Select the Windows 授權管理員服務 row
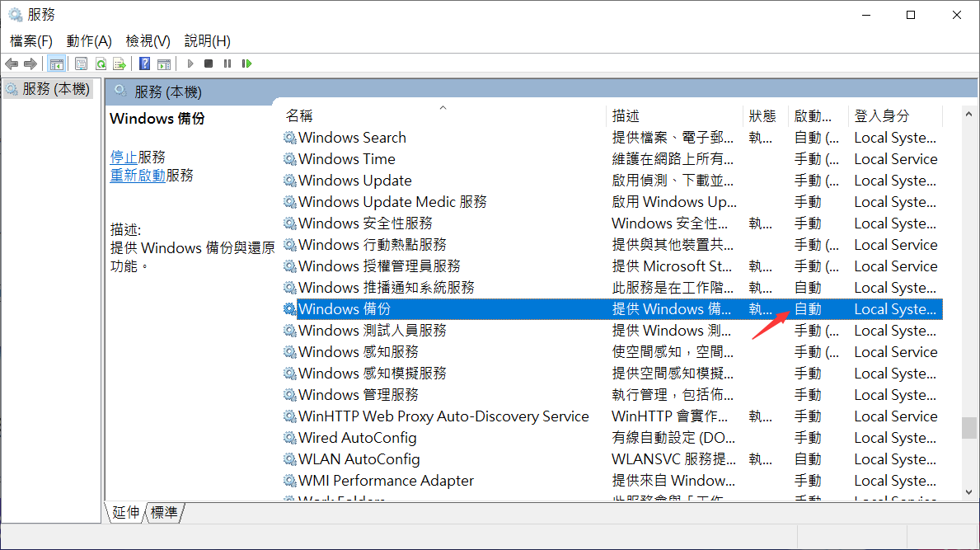Image resolution: width=980 pixels, height=550 pixels. [612, 266]
